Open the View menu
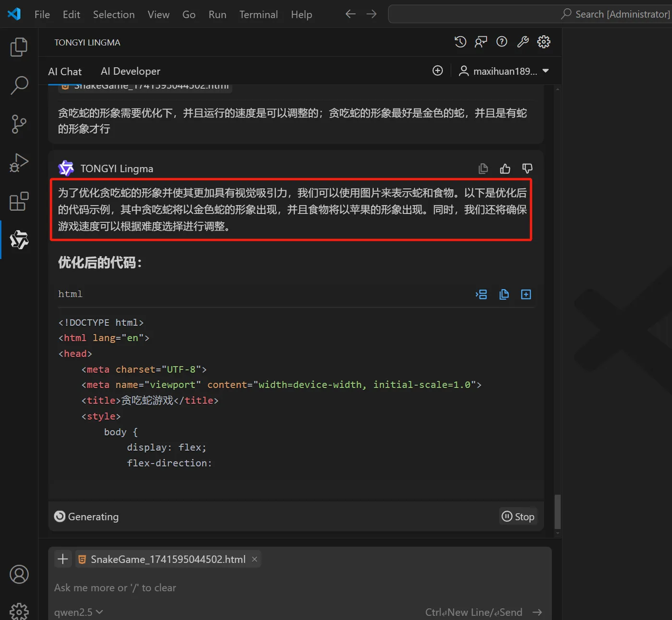The height and width of the screenshot is (620, 672). (x=158, y=14)
